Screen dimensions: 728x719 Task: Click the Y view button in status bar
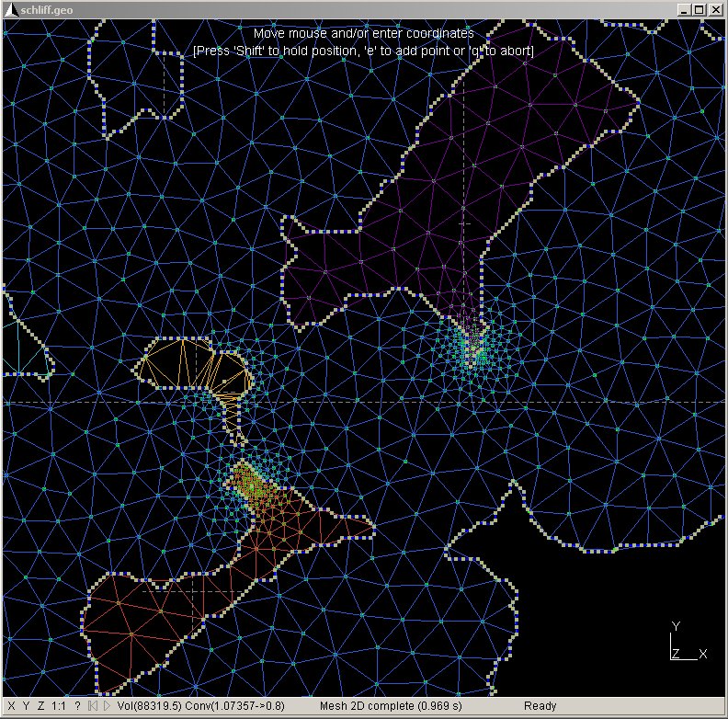tap(26, 706)
